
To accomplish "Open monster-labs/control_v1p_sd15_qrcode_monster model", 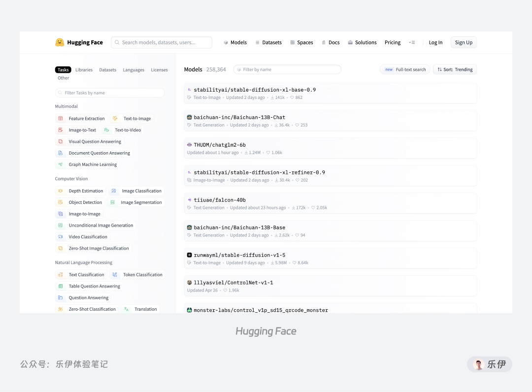I will click(x=330, y=309).
